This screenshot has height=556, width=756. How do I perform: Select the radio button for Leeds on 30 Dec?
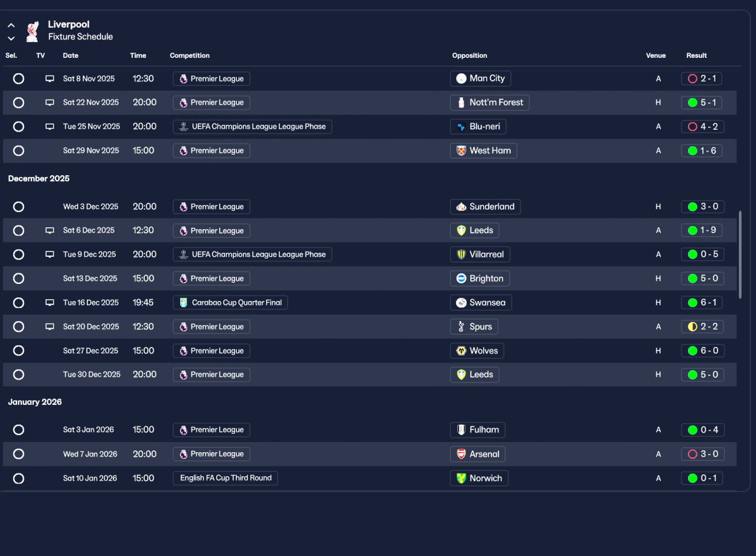pos(18,374)
